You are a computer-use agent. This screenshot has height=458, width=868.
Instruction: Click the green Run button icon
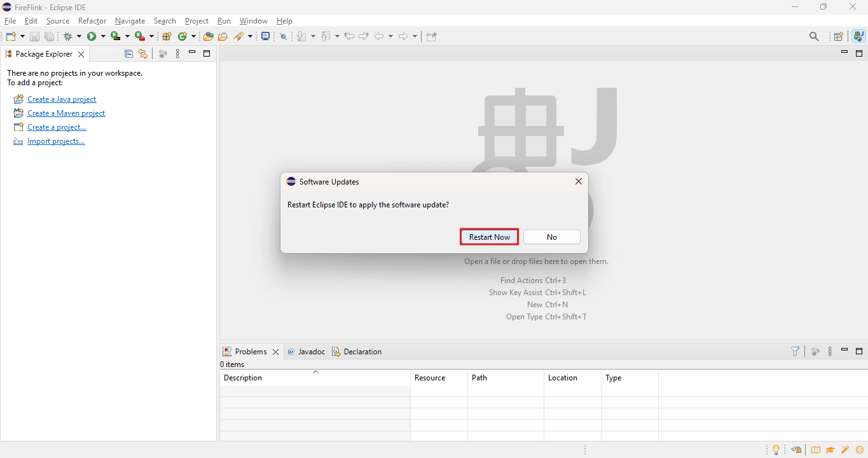coord(92,37)
